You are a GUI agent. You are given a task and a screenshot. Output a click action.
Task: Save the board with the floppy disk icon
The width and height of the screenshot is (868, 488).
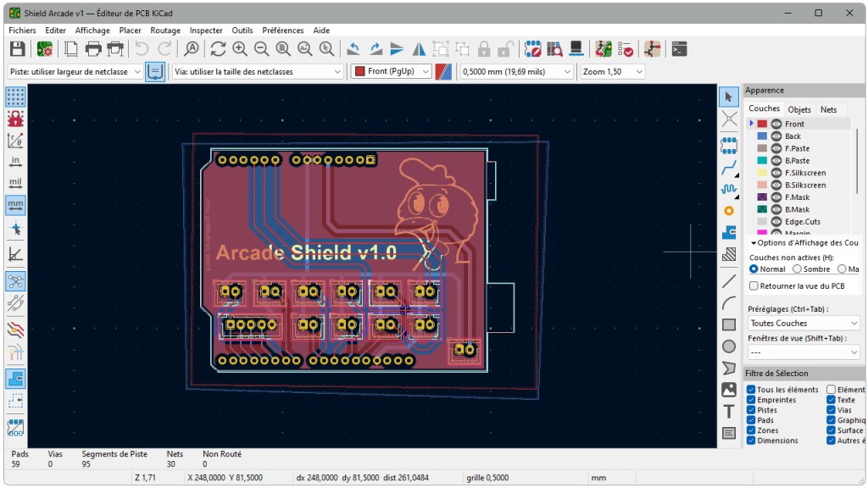pyautogui.click(x=15, y=48)
